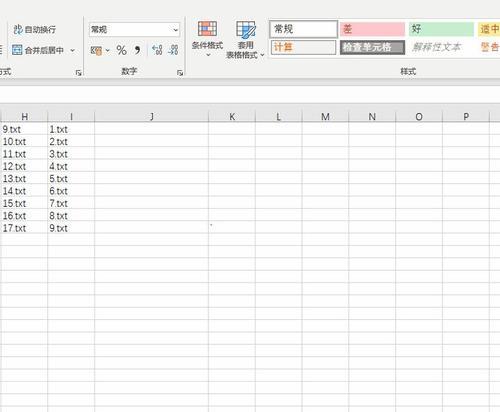Apply the green 好 (Good) cell style
The width and height of the screenshot is (500, 412).
441,29
